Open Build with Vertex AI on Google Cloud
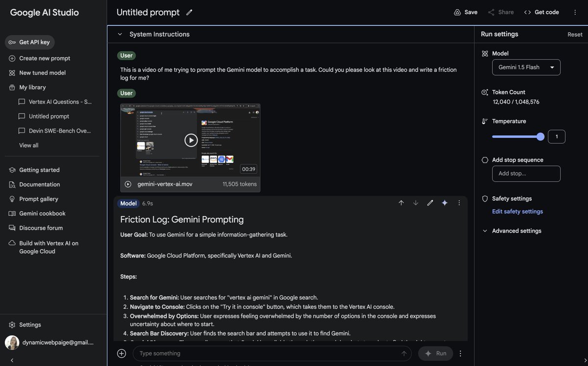Screen dimensions: 588x366 tap(44, 247)
